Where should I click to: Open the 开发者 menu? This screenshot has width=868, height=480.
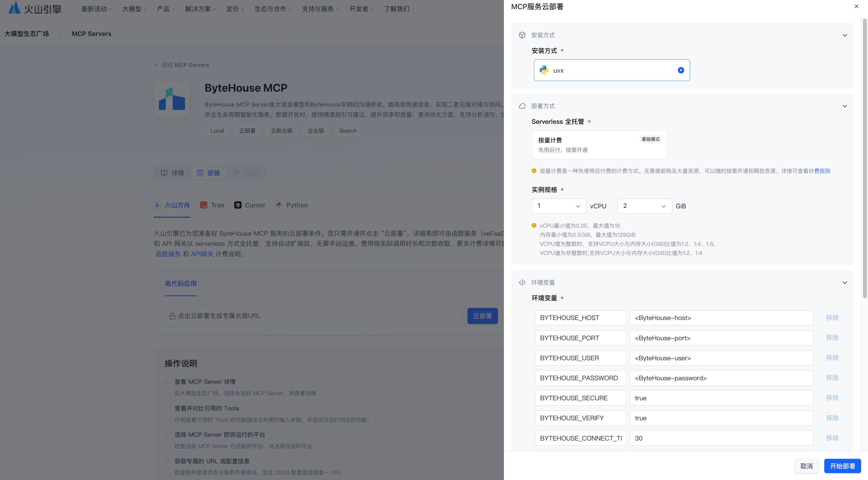pyautogui.click(x=361, y=9)
